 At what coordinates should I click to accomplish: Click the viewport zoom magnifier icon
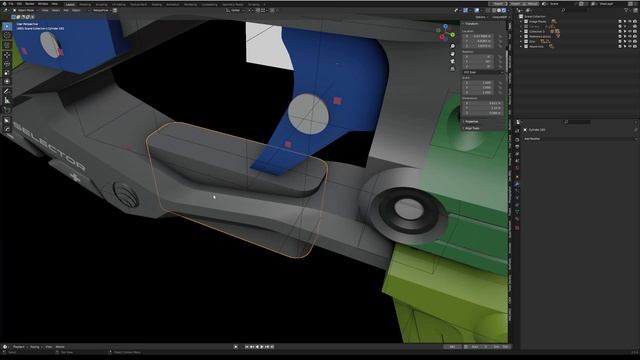pyautogui.click(x=452, y=47)
